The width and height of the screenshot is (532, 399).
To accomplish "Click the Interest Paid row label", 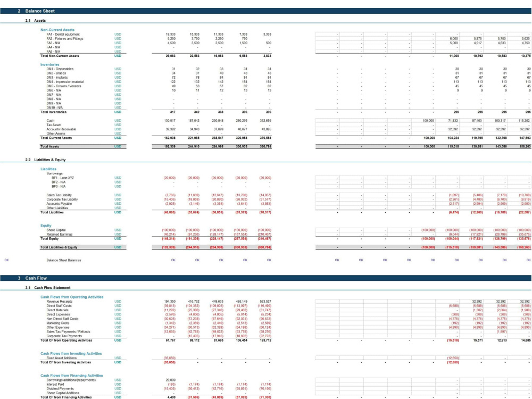I will tap(55, 385).
